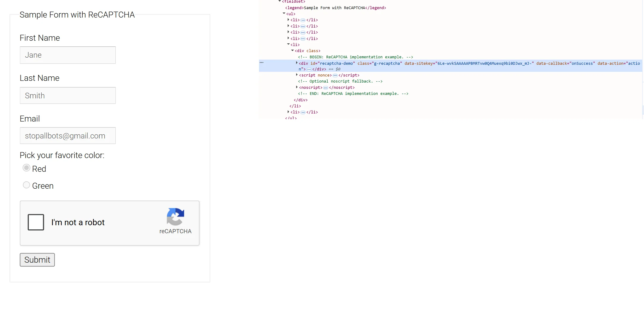
Task: Click the data-sitekey attribute value
Action: [x=485, y=63]
